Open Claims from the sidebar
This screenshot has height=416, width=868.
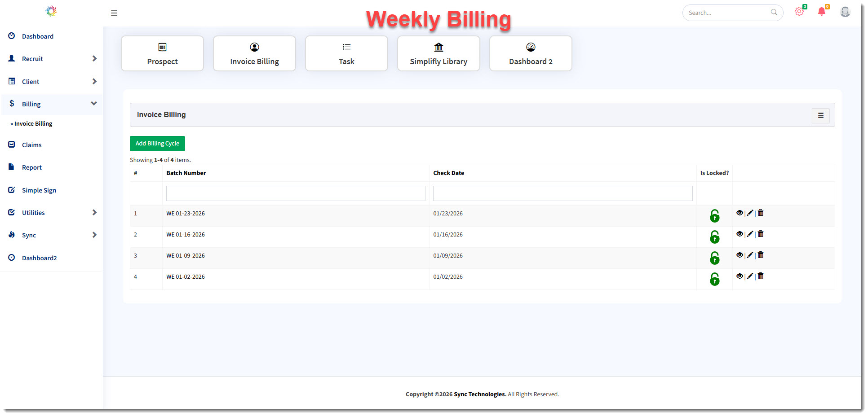pyautogui.click(x=31, y=145)
